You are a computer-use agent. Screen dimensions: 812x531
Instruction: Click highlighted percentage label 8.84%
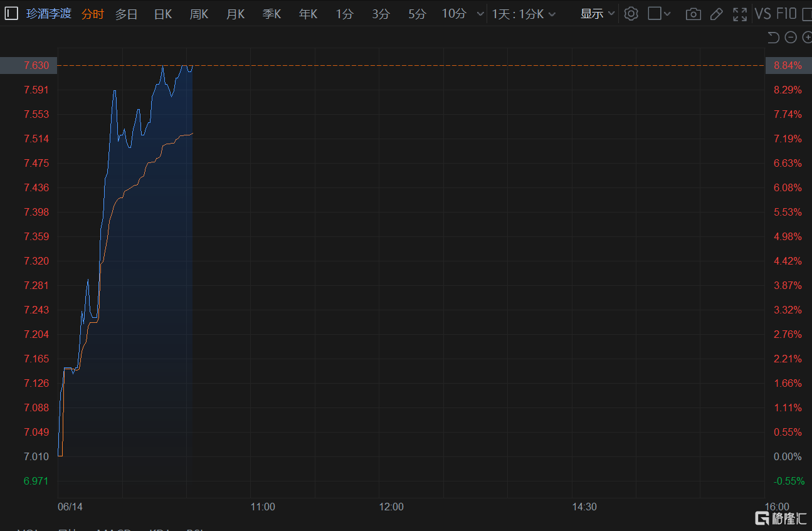pyautogui.click(x=788, y=65)
